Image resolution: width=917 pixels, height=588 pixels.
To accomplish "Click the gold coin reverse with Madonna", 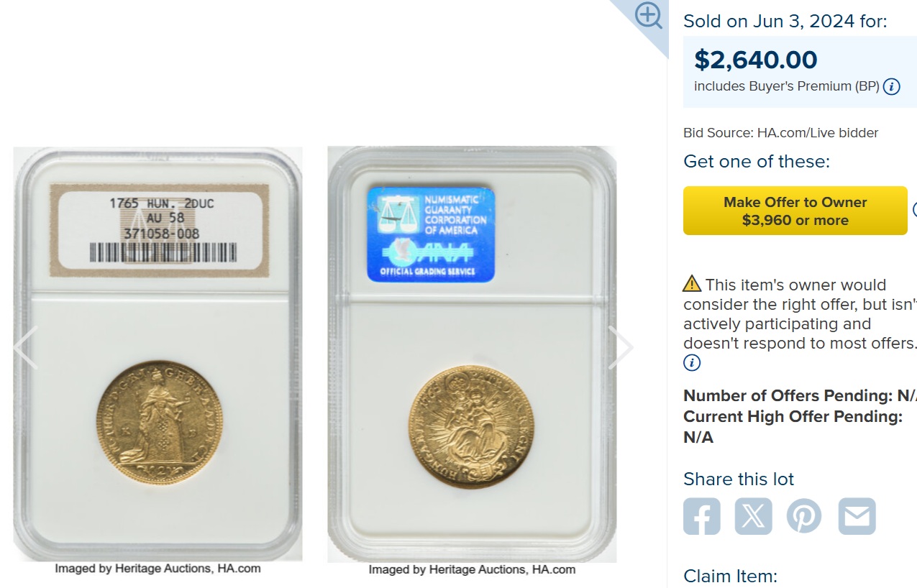I will [471, 426].
